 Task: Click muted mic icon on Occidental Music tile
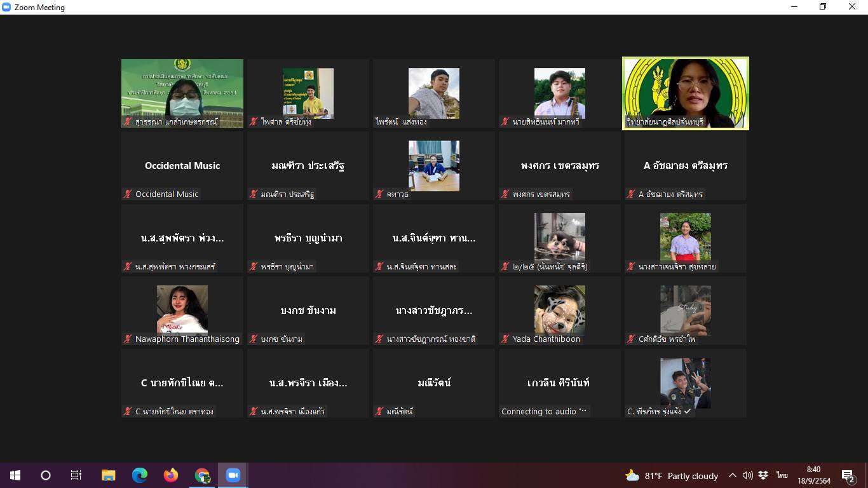(128, 194)
